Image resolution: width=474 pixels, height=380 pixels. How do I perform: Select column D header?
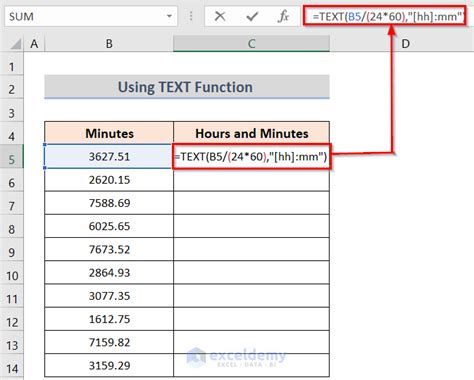pyautogui.click(x=405, y=44)
